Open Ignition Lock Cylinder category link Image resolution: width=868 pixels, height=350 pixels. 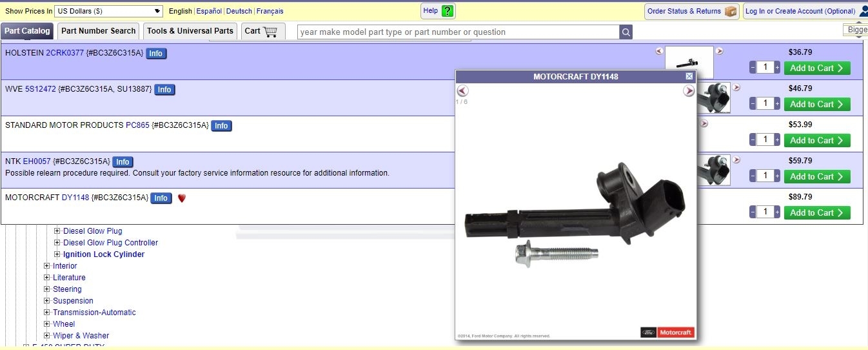click(x=104, y=254)
